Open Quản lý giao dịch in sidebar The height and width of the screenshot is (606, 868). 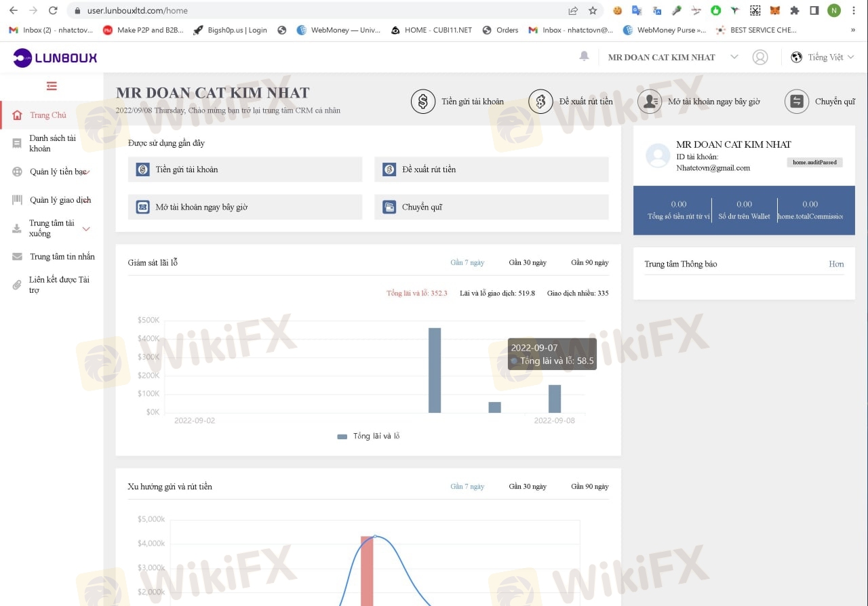[x=60, y=200]
